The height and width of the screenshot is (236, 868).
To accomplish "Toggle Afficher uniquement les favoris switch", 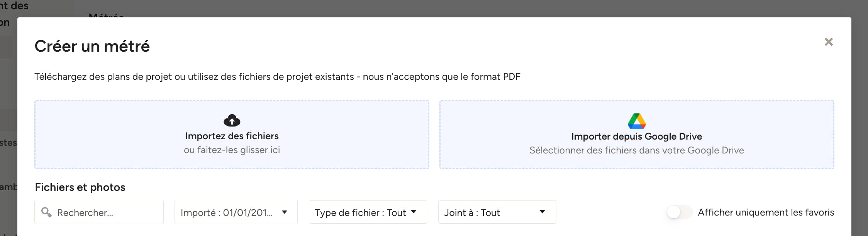I will (680, 212).
